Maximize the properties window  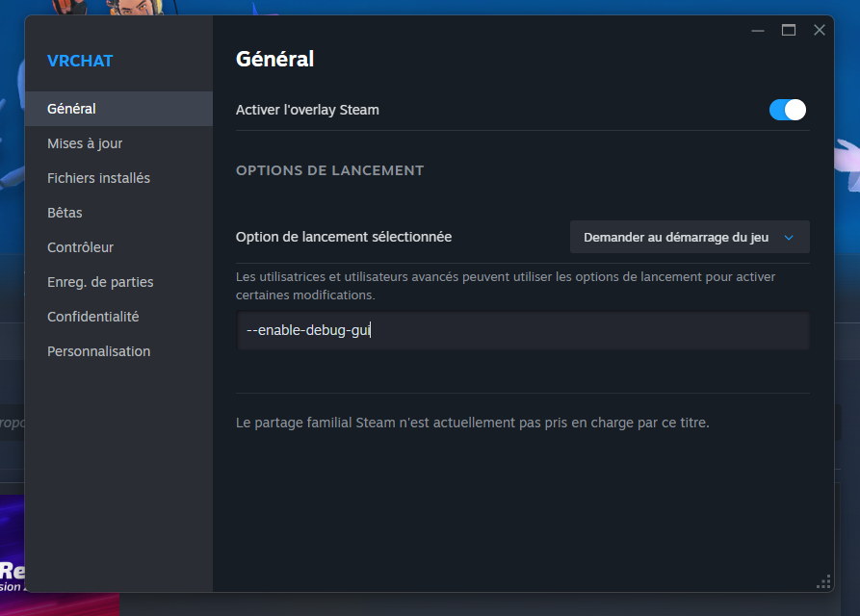789,30
